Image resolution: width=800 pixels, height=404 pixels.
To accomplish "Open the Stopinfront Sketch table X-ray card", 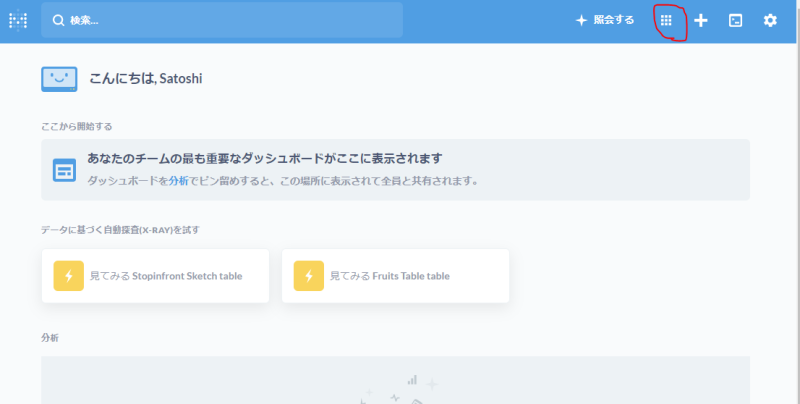I will click(161, 275).
